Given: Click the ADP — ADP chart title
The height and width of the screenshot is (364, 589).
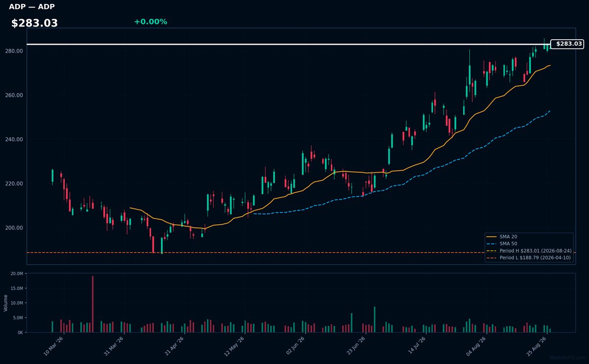Looking at the screenshot, I should coord(32,7).
